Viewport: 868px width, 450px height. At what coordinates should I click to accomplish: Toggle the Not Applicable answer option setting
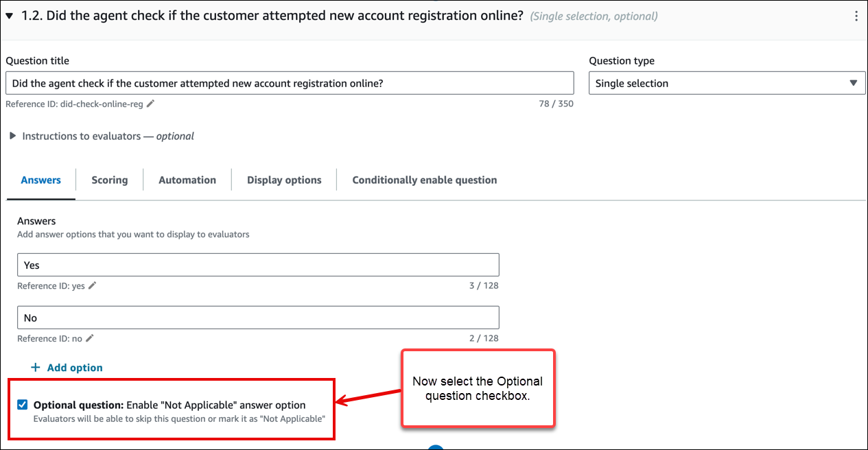22,404
